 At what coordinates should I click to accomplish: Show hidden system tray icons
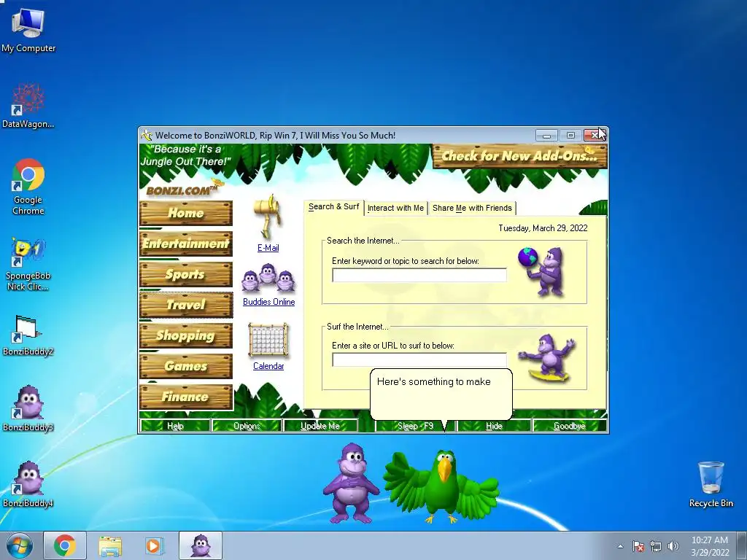coord(620,546)
